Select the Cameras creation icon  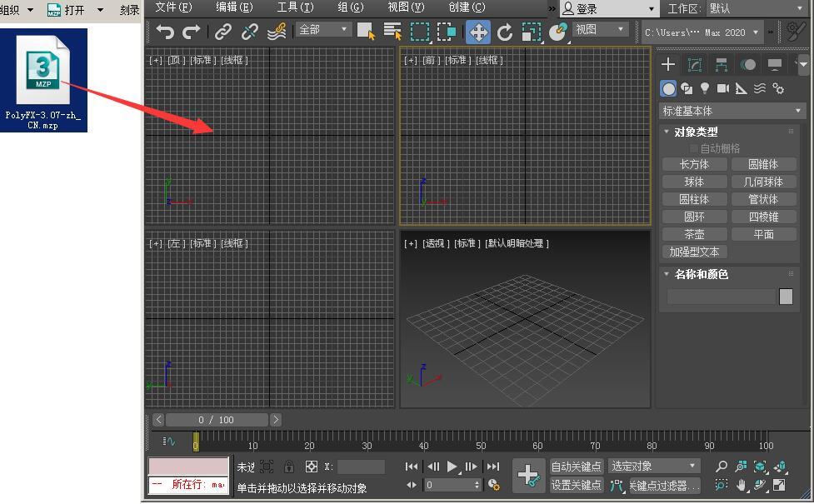tap(723, 88)
